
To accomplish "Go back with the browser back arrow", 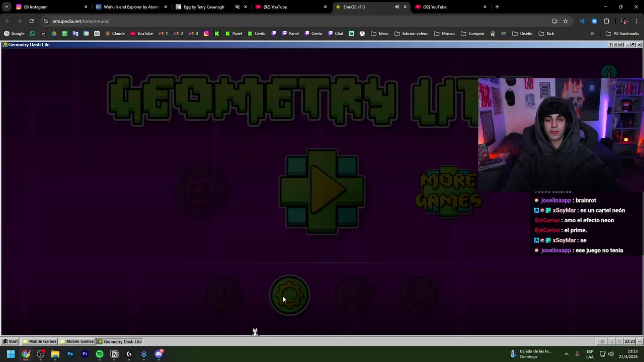I will click(x=7, y=21).
